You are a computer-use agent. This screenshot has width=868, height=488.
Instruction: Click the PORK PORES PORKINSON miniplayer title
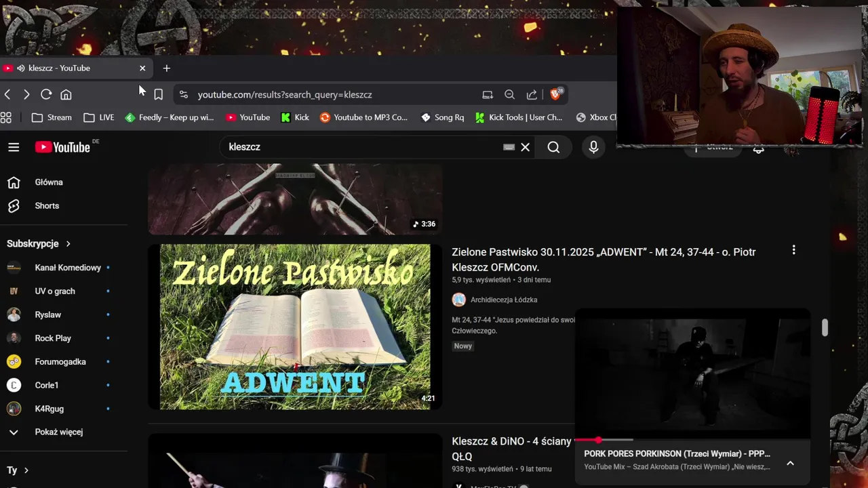677,453
